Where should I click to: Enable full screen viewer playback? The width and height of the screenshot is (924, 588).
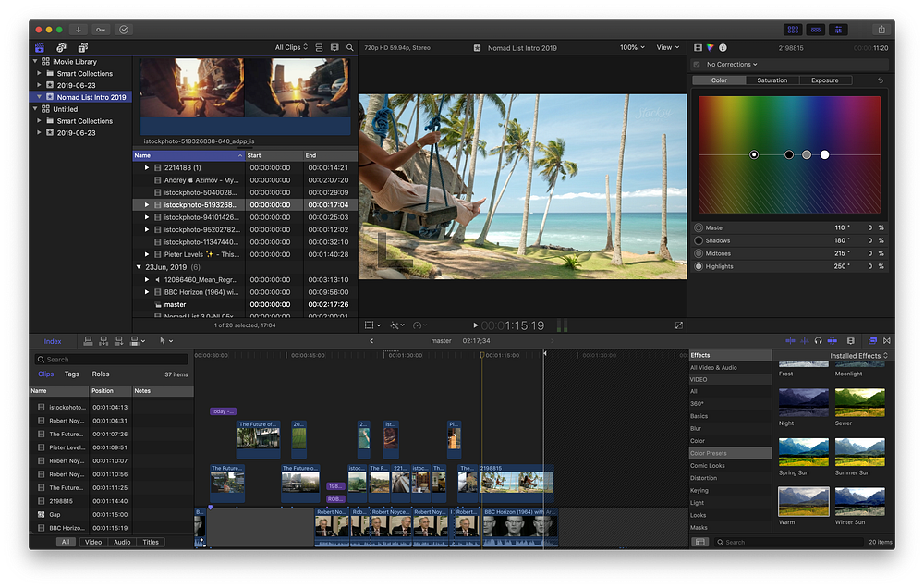(x=679, y=325)
